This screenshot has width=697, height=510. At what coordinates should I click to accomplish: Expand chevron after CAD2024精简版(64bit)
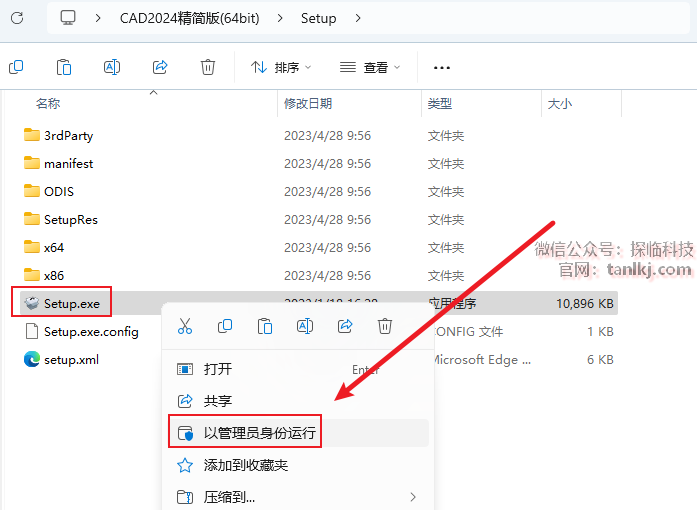point(280,18)
